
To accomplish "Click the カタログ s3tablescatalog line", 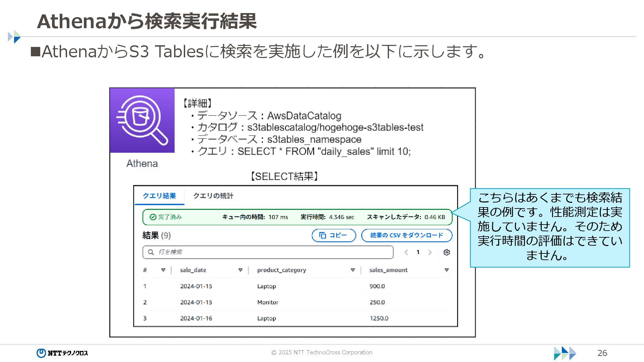I will [307, 127].
